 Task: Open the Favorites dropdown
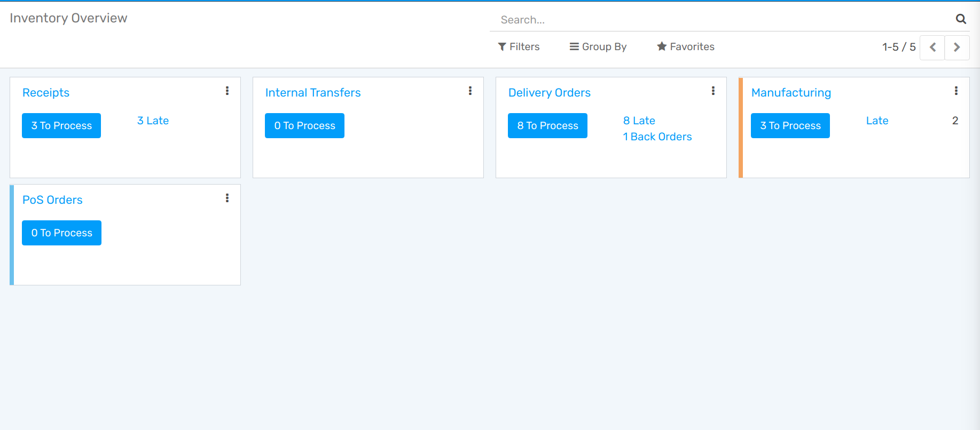[x=686, y=47]
